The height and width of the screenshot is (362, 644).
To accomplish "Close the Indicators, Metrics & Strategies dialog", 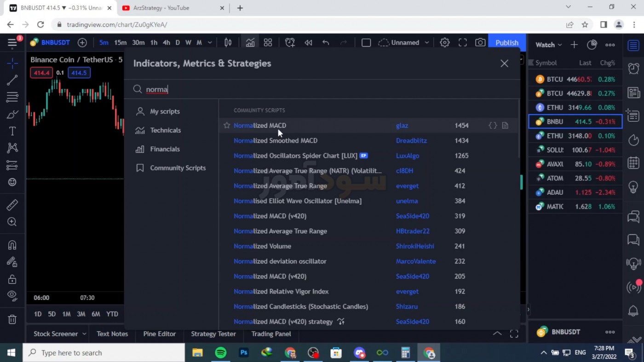I will (x=504, y=63).
